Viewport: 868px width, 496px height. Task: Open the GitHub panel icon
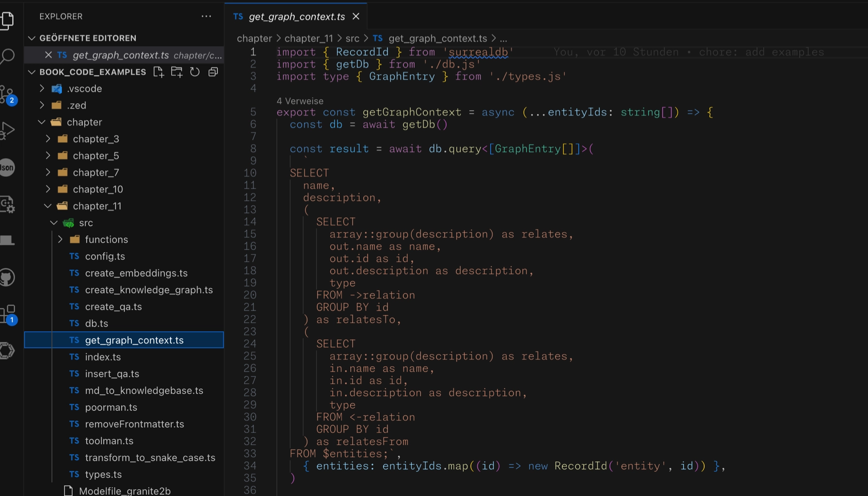[x=8, y=278]
